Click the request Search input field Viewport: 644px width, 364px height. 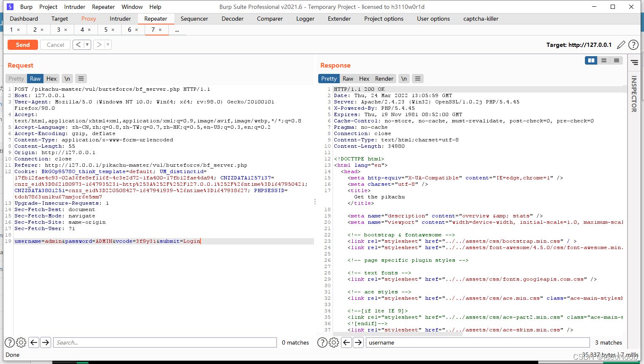165,342
